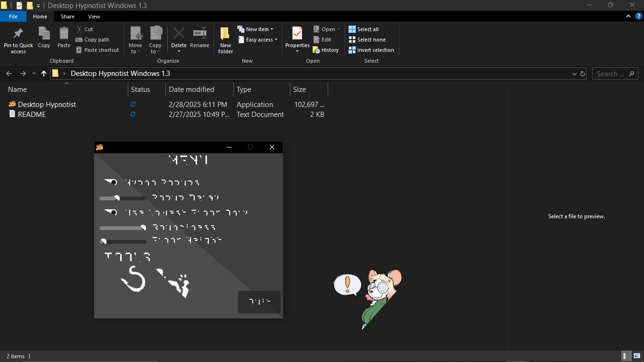
Task: Open the Easy access dropdown
Action: click(257, 40)
